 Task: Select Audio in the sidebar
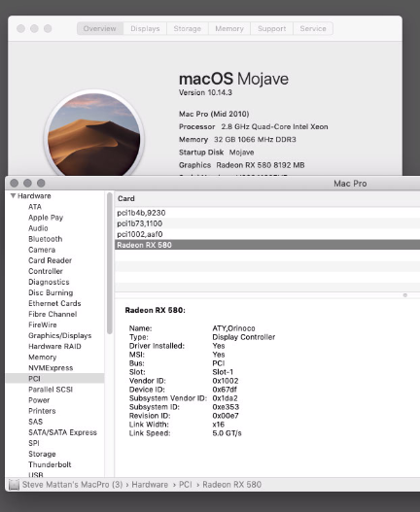point(38,228)
